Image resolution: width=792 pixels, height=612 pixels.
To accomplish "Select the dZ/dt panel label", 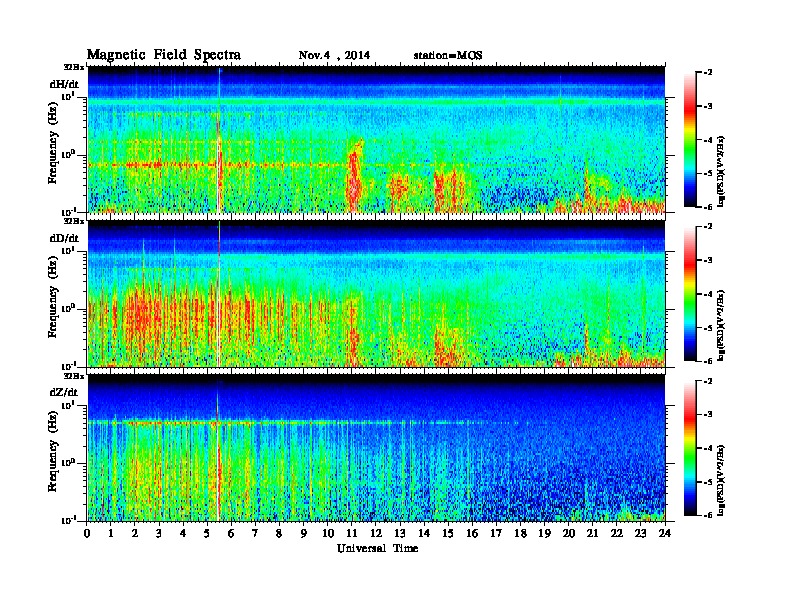I will 64,392.
